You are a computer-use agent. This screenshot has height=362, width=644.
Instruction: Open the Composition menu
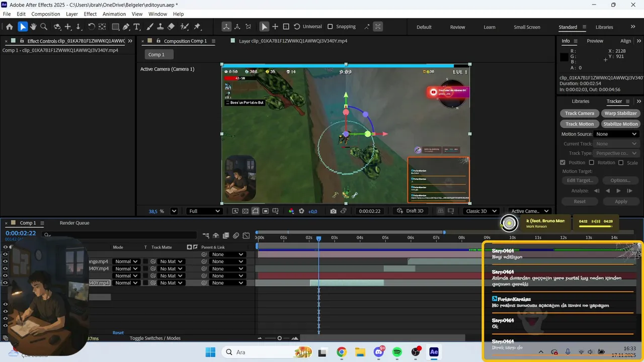click(x=45, y=14)
